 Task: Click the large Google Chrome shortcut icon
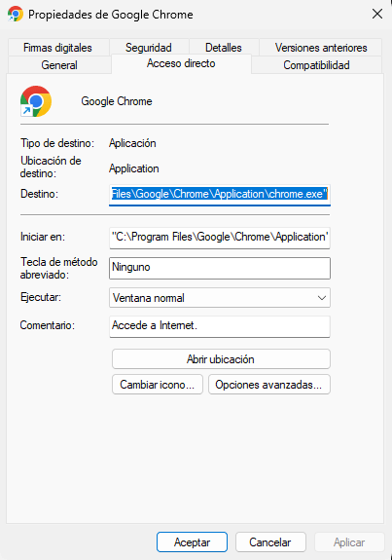click(36, 101)
